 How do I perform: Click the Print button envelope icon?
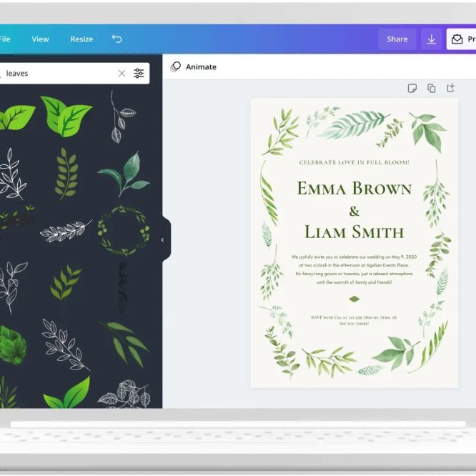(x=457, y=39)
